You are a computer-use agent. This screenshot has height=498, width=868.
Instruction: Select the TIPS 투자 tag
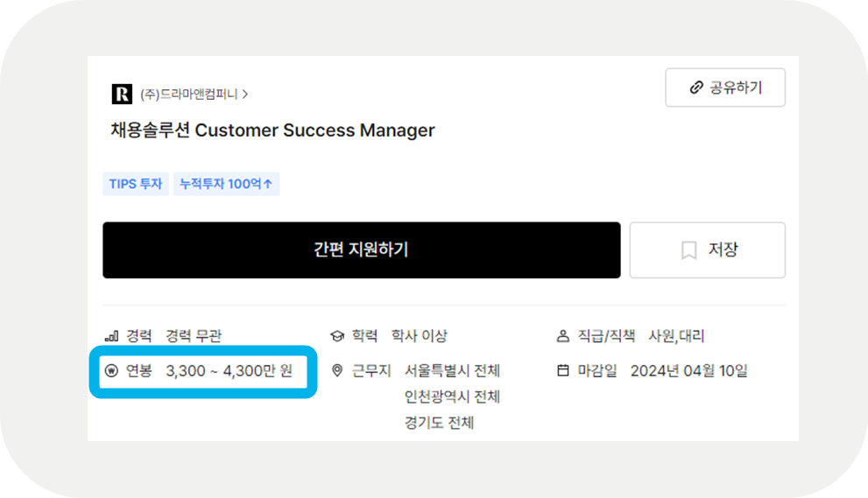click(136, 184)
